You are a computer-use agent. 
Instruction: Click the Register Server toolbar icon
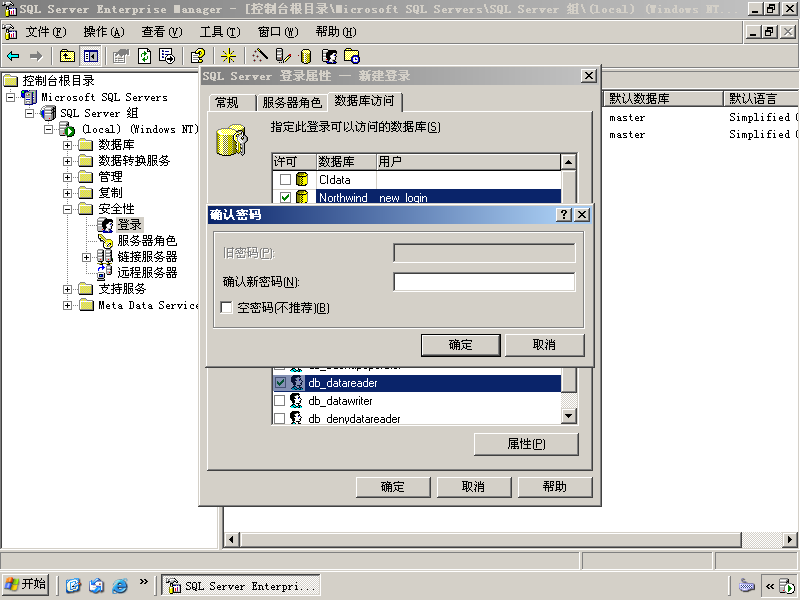click(283, 56)
